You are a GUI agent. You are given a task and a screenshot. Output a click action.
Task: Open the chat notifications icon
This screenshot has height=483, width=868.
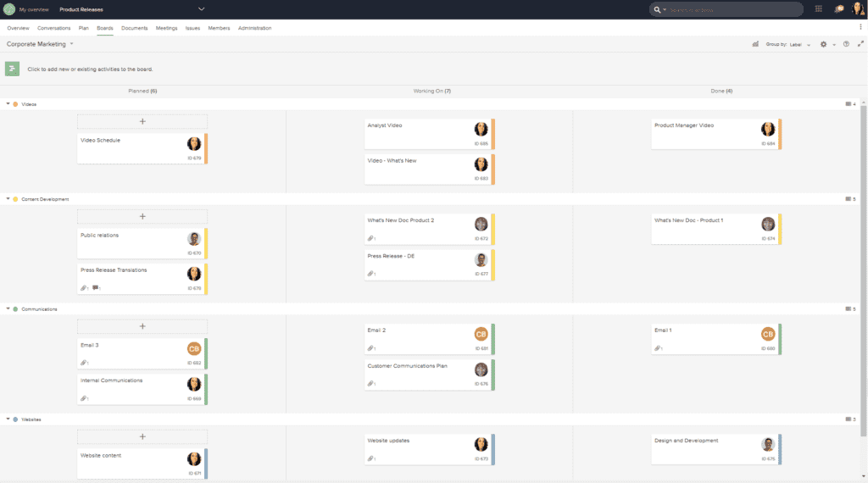coord(839,8)
